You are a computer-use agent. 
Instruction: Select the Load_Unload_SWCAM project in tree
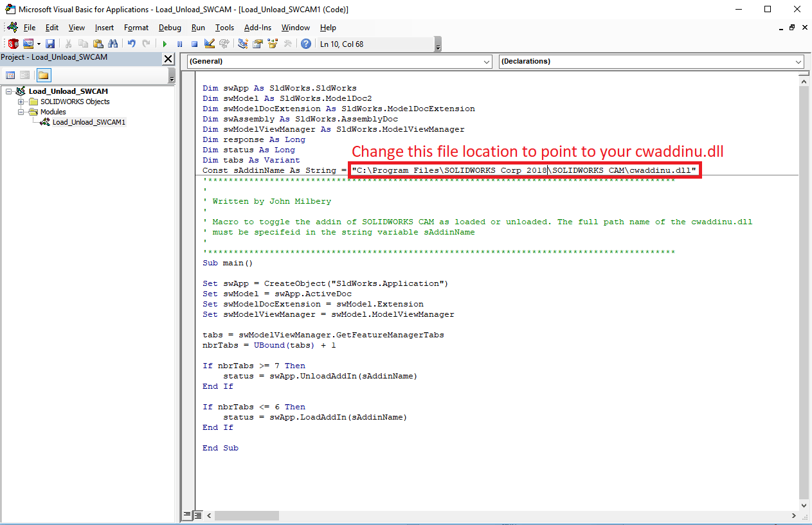tap(68, 91)
